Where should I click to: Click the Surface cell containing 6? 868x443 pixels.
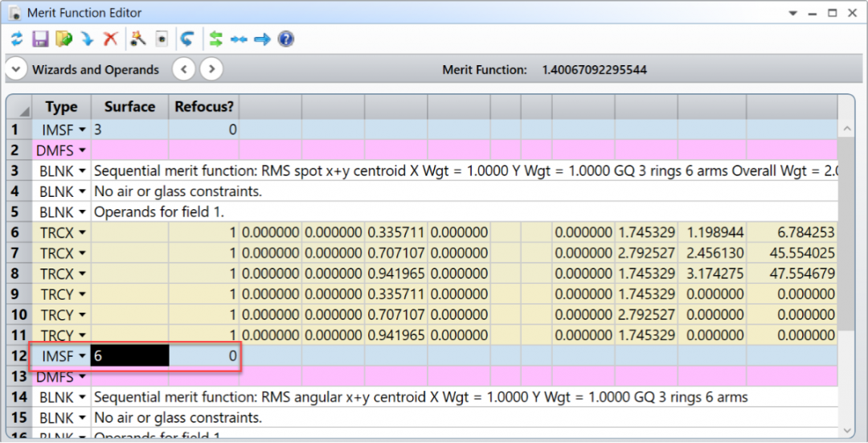[x=129, y=356]
